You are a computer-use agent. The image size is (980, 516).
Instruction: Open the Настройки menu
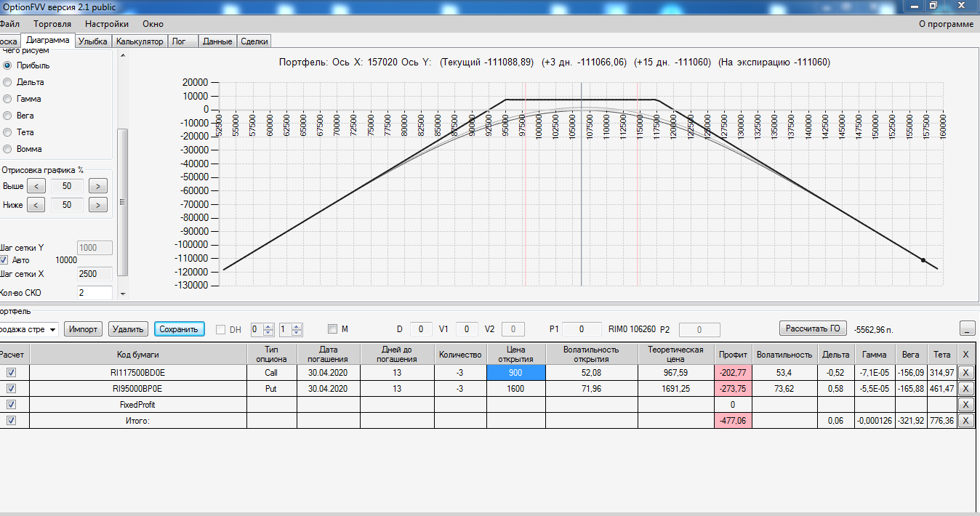point(107,24)
